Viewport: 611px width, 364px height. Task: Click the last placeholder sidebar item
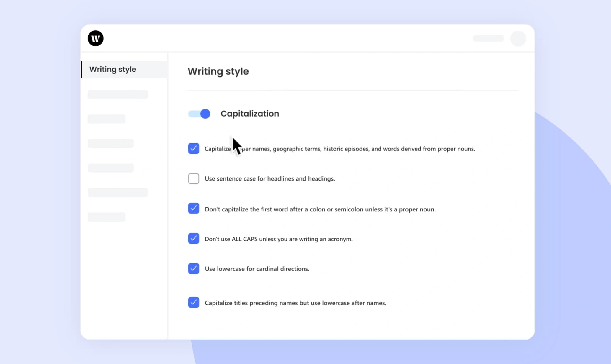pyautogui.click(x=107, y=217)
